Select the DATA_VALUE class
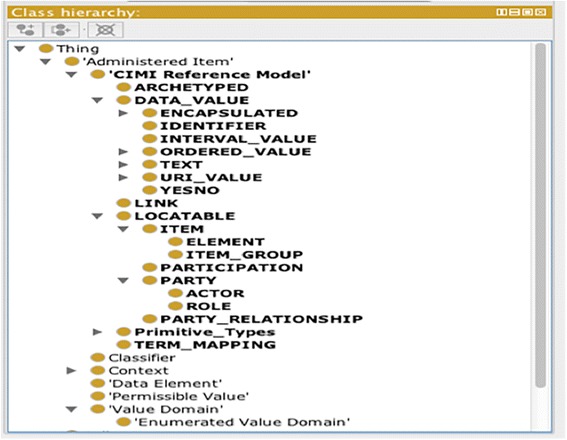The height and width of the screenshot is (440, 567). pyautogui.click(x=192, y=100)
